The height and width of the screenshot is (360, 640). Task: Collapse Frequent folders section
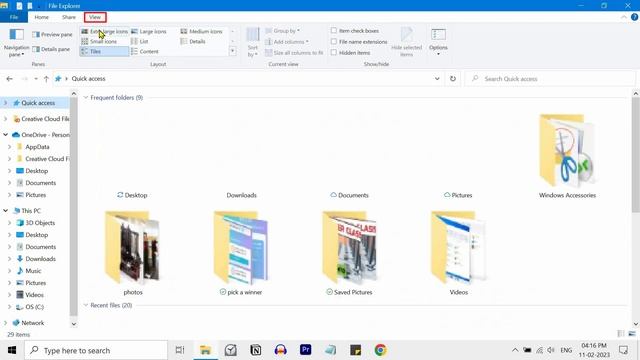click(86, 98)
